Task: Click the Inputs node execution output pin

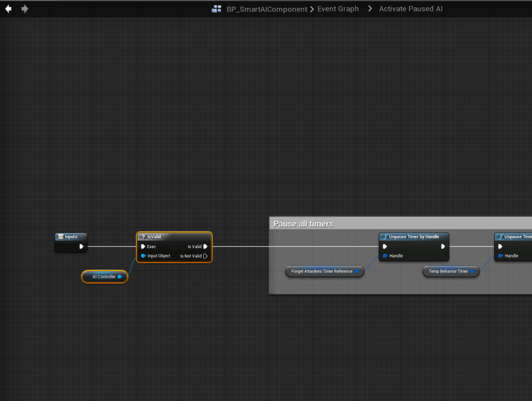Action: pos(82,247)
